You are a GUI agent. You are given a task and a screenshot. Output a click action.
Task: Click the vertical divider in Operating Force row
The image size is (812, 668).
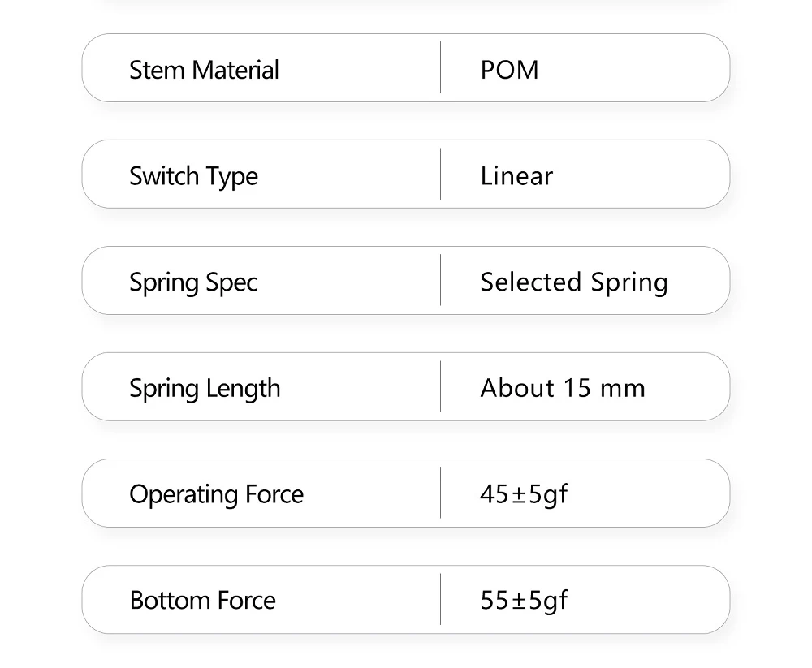point(440,493)
